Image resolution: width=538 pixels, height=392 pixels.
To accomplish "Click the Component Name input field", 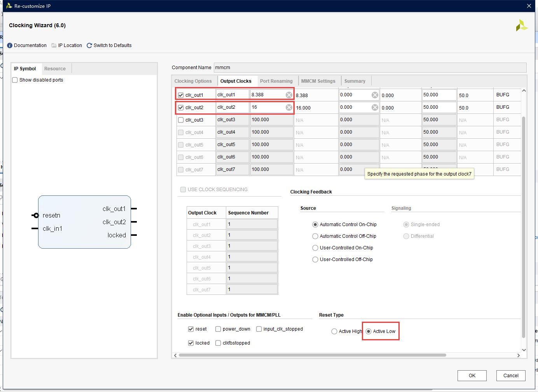I will (x=369, y=68).
